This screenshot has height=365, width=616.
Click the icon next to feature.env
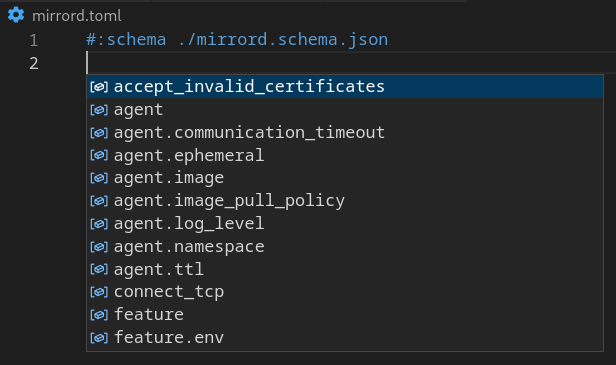click(99, 337)
